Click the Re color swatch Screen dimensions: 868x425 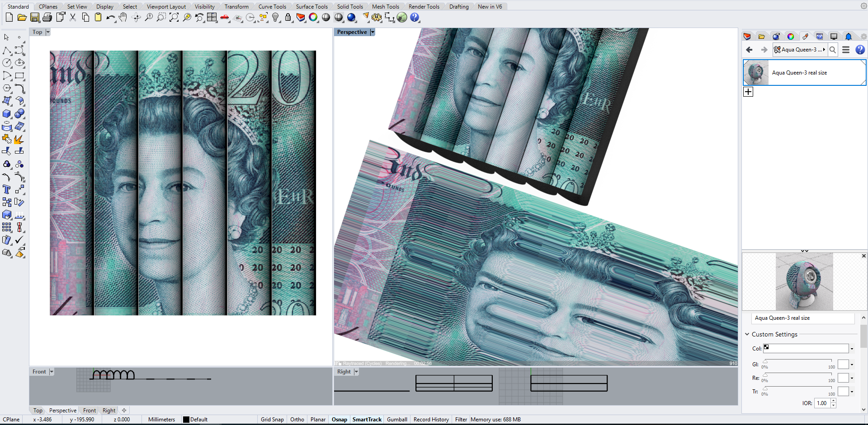click(843, 378)
